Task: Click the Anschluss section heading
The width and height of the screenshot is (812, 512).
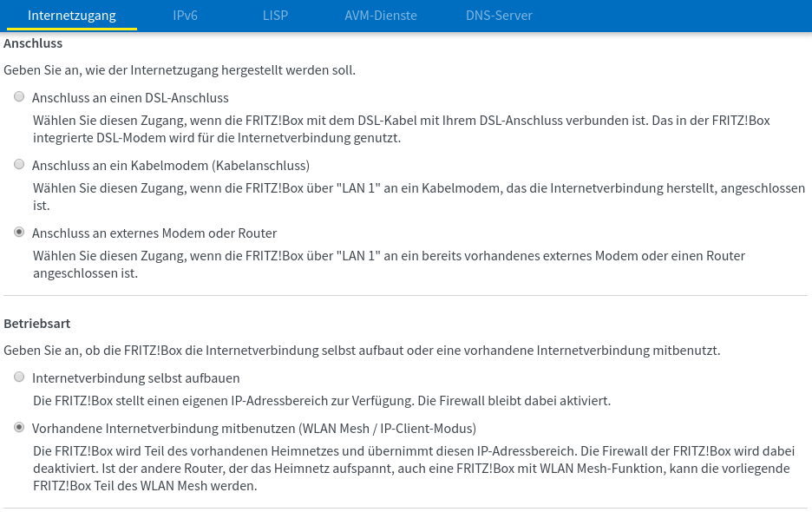Action: pos(33,43)
